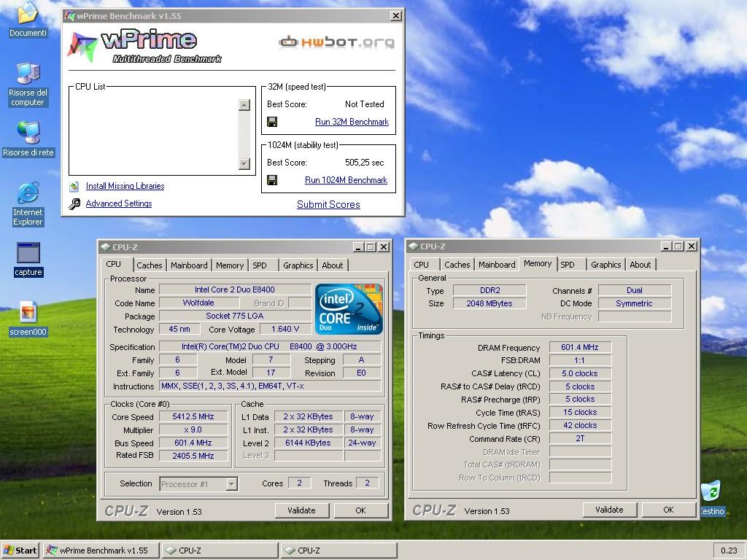Click OK in the right CPU-Z window
747x560 pixels.
[x=668, y=510]
